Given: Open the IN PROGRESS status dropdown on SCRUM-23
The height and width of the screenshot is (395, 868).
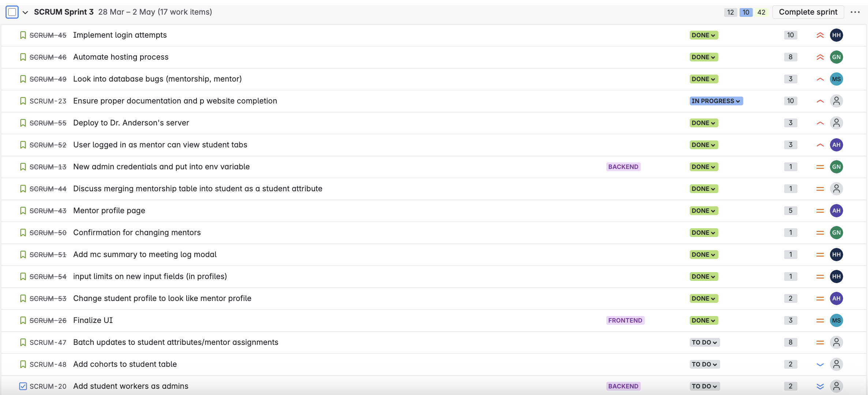Looking at the screenshot, I should (x=716, y=101).
